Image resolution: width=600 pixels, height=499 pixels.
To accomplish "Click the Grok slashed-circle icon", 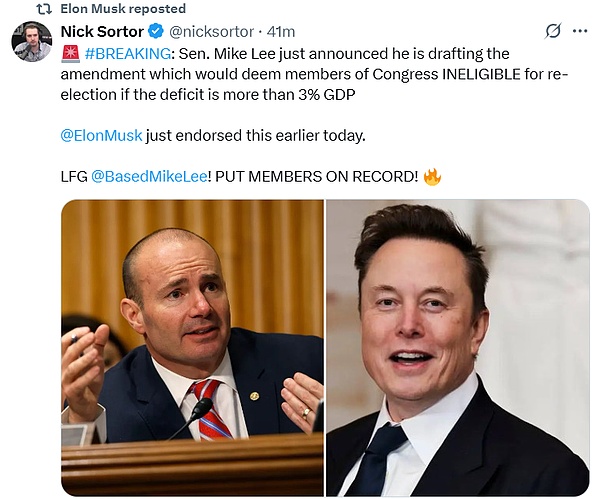I will coord(553,31).
